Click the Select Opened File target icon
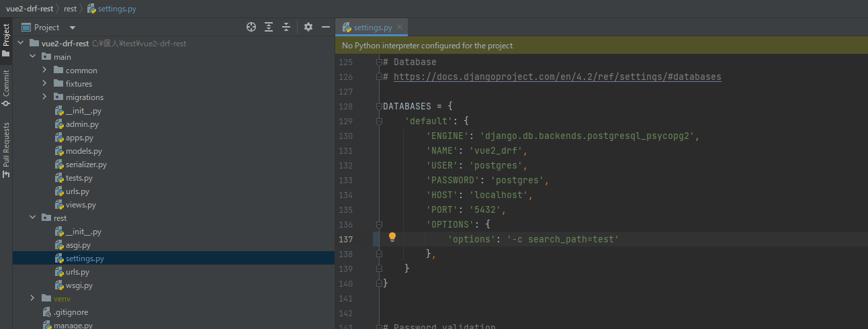The height and width of the screenshot is (329, 868). [x=251, y=27]
